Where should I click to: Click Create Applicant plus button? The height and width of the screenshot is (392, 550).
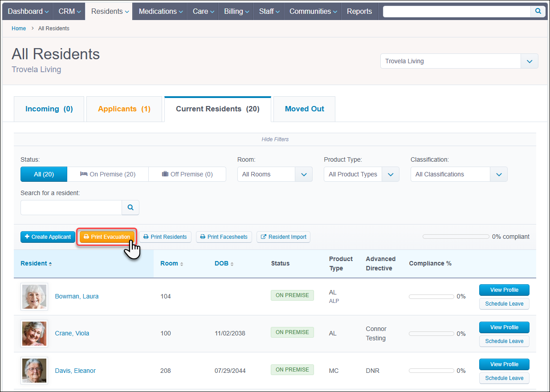48,237
